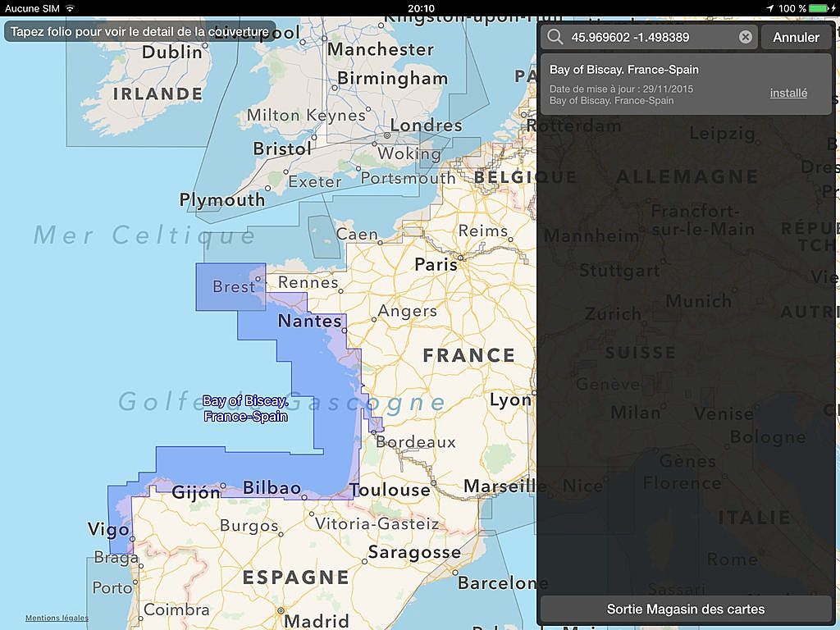The image size is (840, 630).
Task: Tap the Portsmouth city label
Action: click(x=408, y=178)
